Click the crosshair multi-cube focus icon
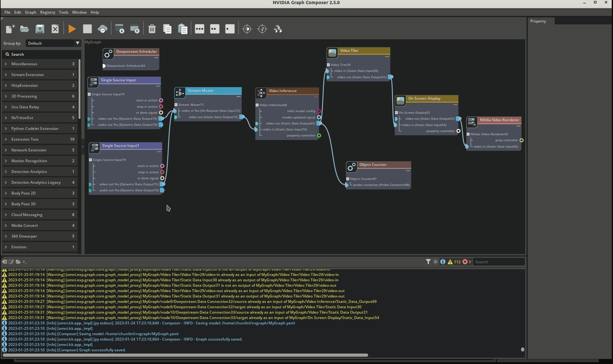Image resolution: width=613 pixels, height=364 pixels. point(262,29)
